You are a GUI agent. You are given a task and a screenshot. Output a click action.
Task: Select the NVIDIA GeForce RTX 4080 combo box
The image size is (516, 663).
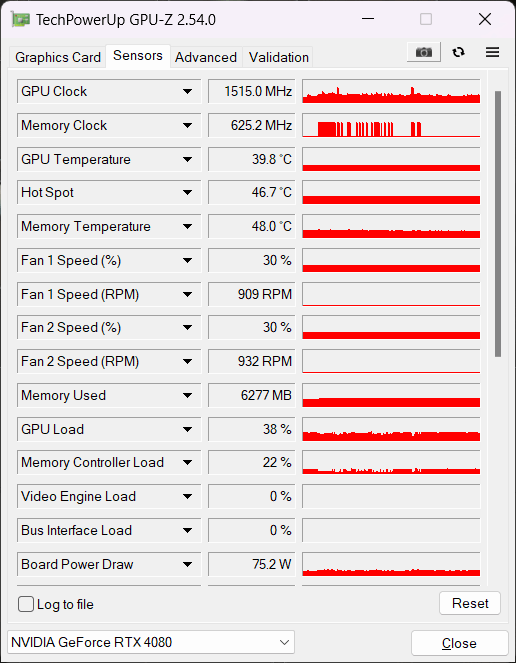point(151,642)
